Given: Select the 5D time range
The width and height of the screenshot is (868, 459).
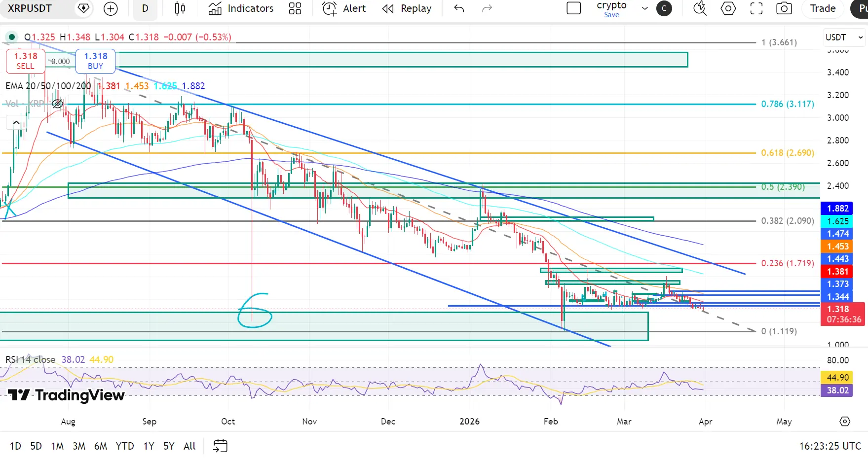Looking at the screenshot, I should tap(36, 446).
